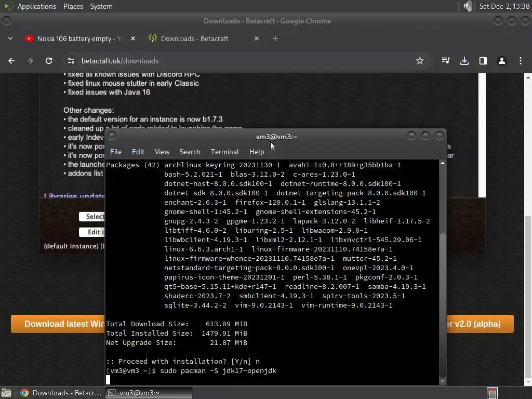
Task: Open terminal Search menu
Action: coord(190,152)
